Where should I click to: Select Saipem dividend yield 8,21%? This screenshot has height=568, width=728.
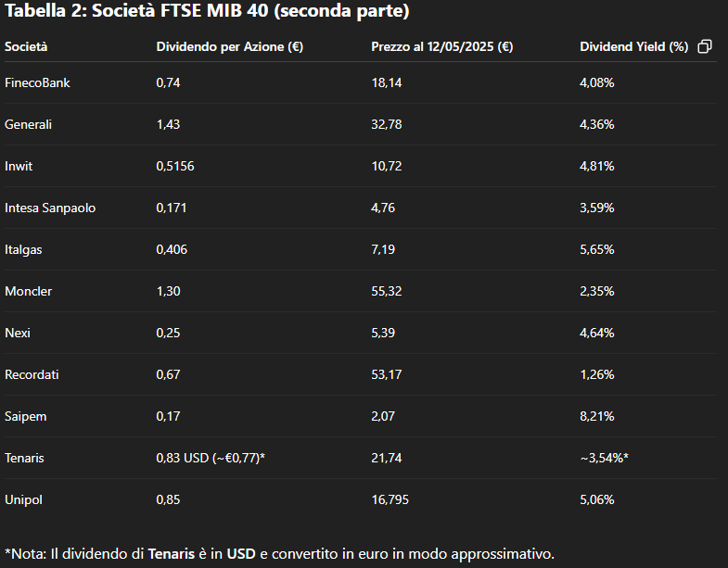coord(596,416)
